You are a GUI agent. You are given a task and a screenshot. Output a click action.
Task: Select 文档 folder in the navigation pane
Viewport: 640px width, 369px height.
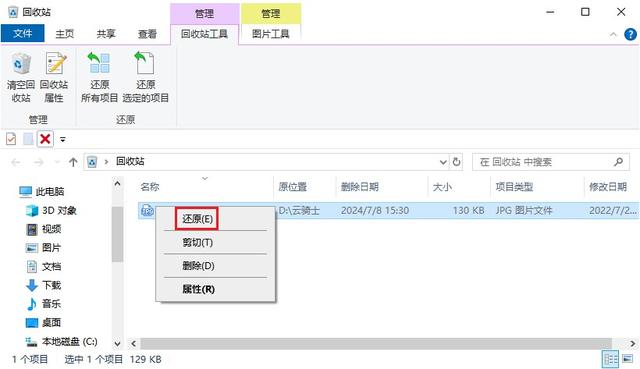43,267
